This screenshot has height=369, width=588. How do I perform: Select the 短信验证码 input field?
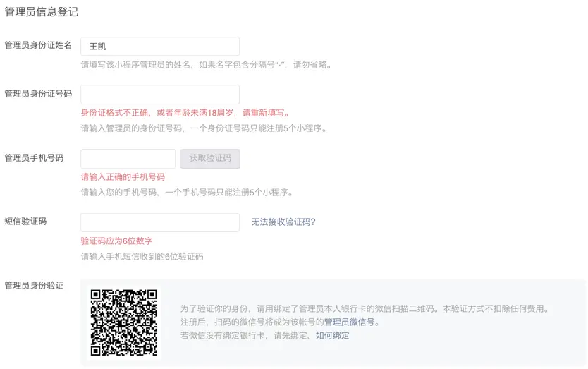[x=160, y=223]
